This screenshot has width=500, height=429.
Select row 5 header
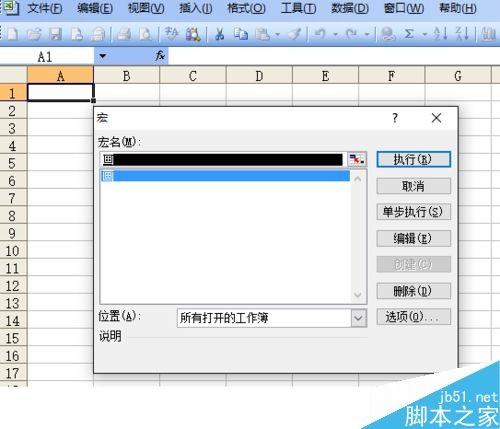pyautogui.click(x=13, y=163)
